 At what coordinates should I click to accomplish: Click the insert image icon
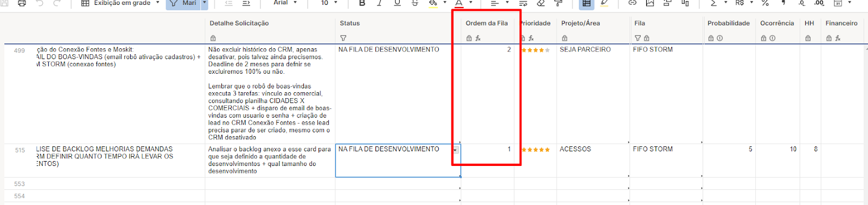tap(650, 3)
